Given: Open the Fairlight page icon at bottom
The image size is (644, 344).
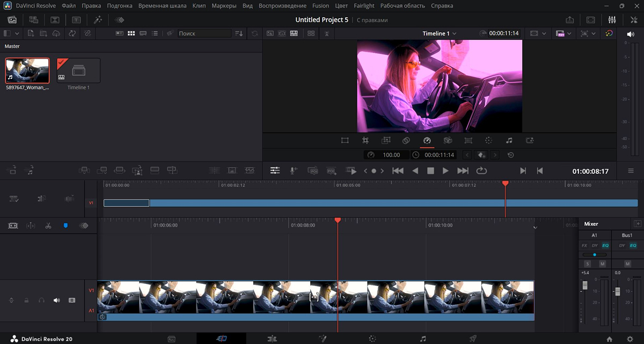Looking at the screenshot, I should [423, 339].
